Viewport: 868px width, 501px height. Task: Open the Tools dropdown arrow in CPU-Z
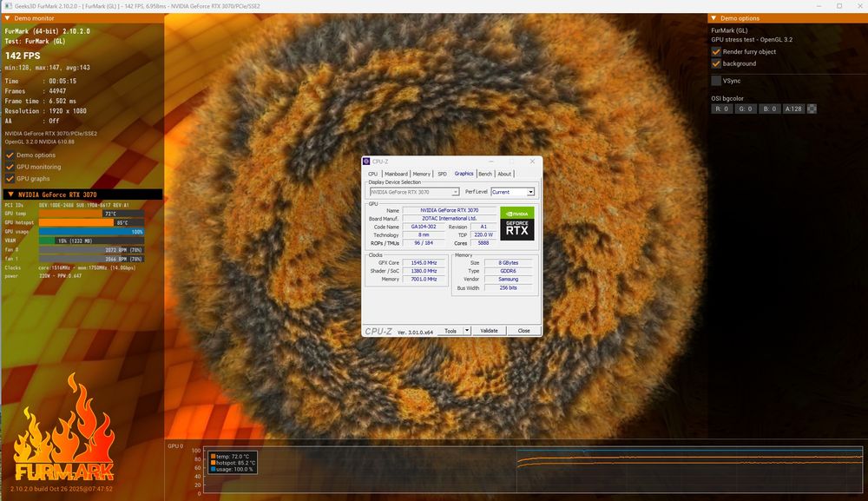pos(467,331)
